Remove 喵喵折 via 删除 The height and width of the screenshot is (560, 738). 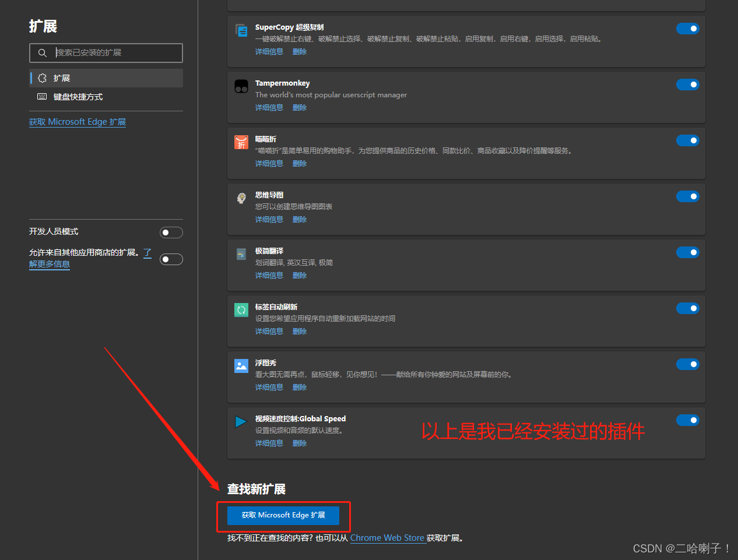pyautogui.click(x=300, y=164)
